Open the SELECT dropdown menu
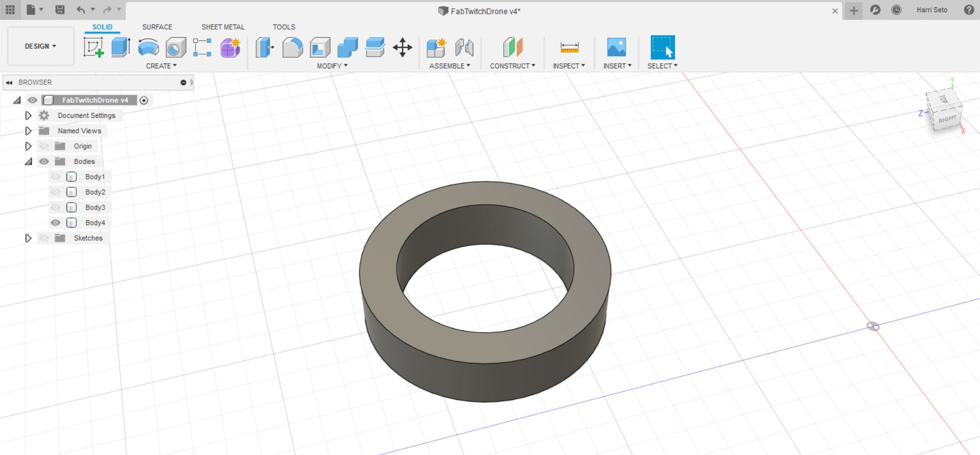980x455 pixels. click(663, 66)
